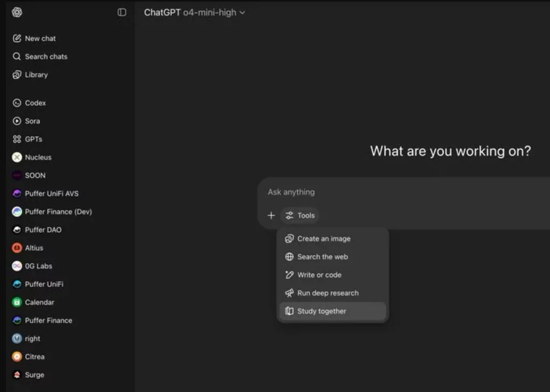Click the orange Citrea avatar icon
Image resolution: width=550 pixels, height=392 pixels.
point(17,357)
